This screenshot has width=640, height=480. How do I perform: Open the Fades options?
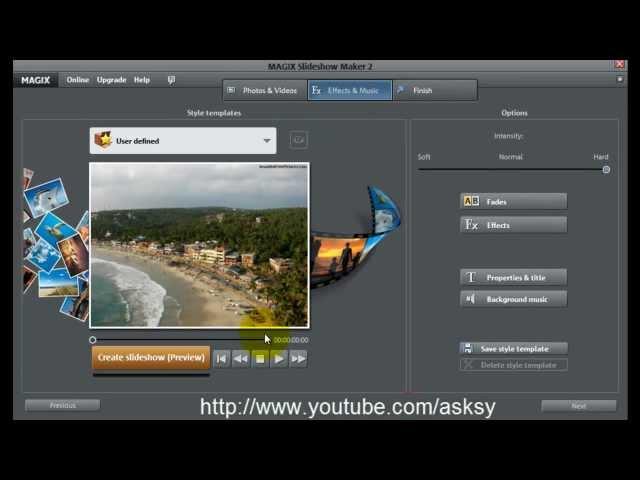click(x=513, y=202)
